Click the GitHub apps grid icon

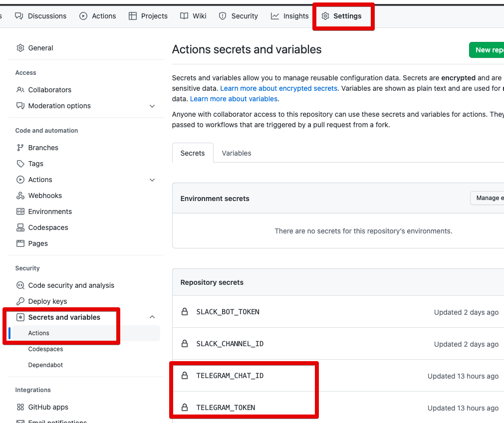pyautogui.click(x=20, y=407)
